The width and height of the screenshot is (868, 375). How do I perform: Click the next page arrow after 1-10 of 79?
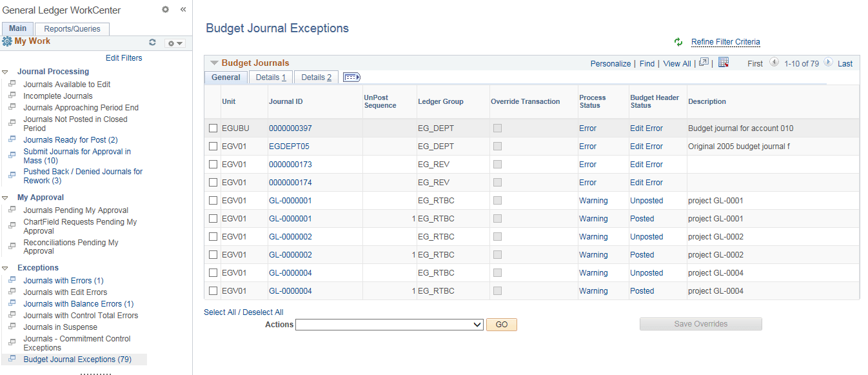click(830, 63)
